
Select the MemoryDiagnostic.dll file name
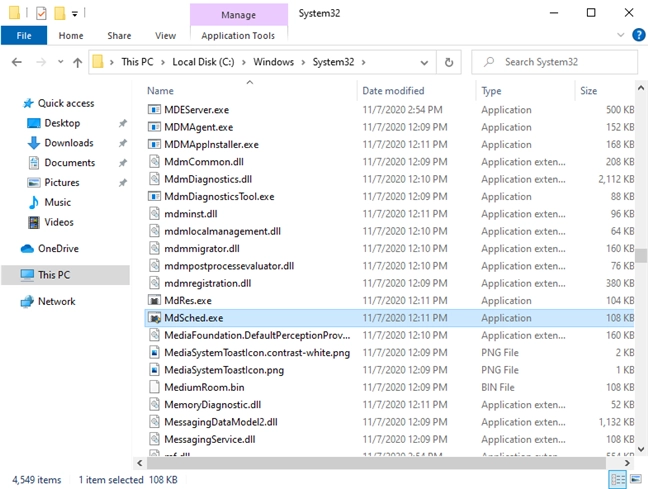212,405
